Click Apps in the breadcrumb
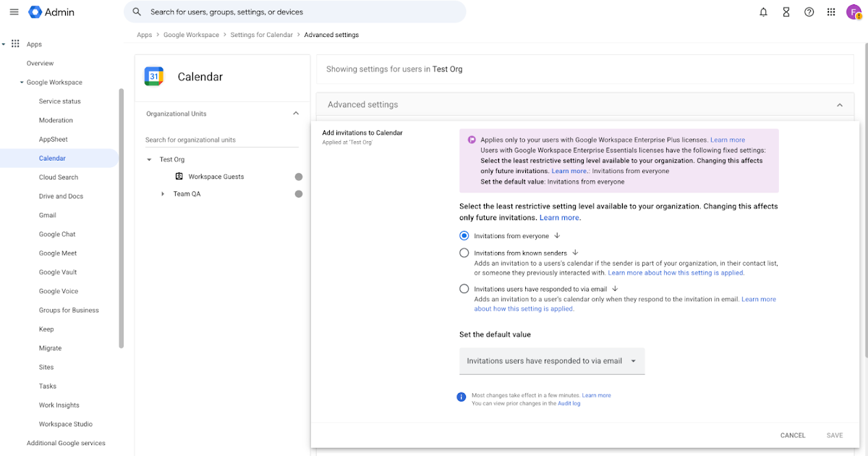 pos(145,35)
